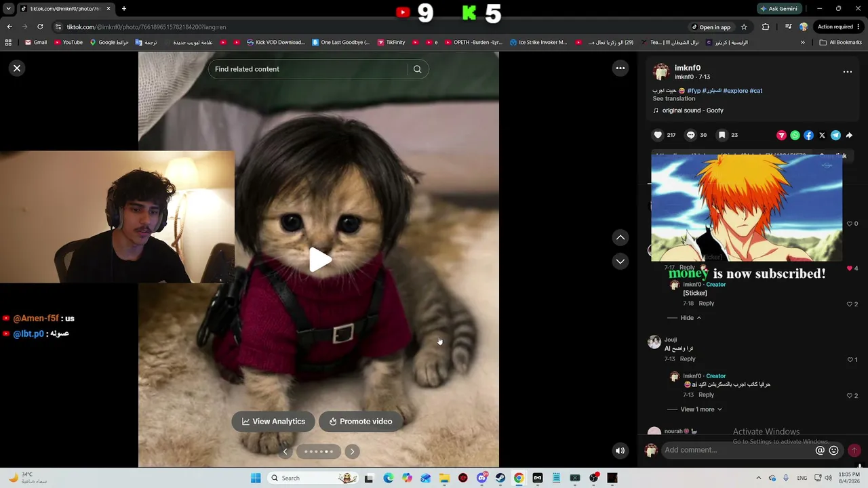The height and width of the screenshot is (488, 868).
Task: Open comments via the speech bubble icon
Action: pos(690,135)
